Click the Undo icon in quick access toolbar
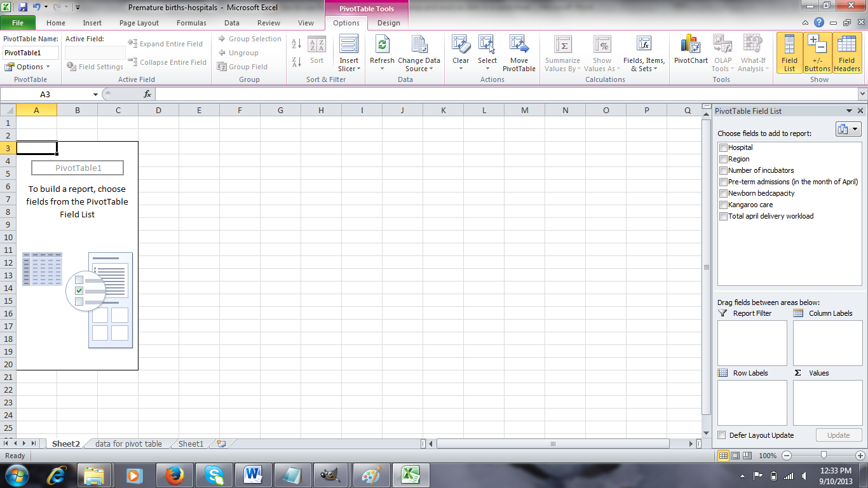Image resolution: width=868 pixels, height=488 pixels. point(37,8)
